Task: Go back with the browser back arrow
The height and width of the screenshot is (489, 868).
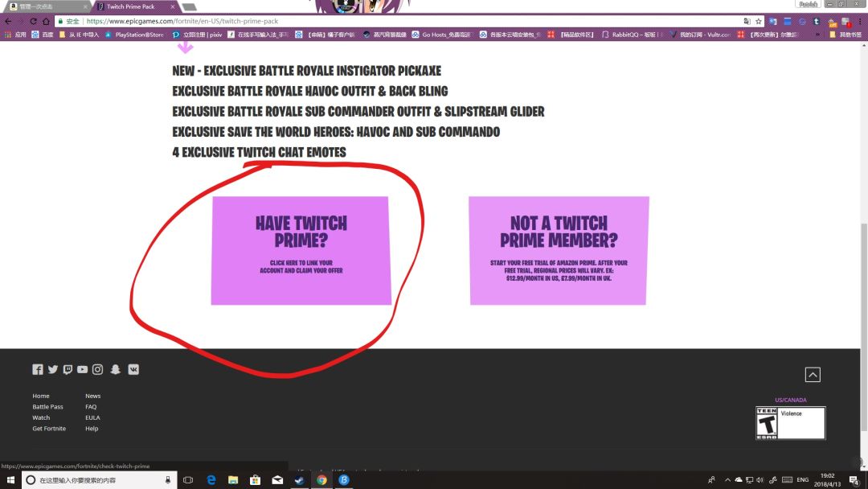Action: pyautogui.click(x=8, y=21)
